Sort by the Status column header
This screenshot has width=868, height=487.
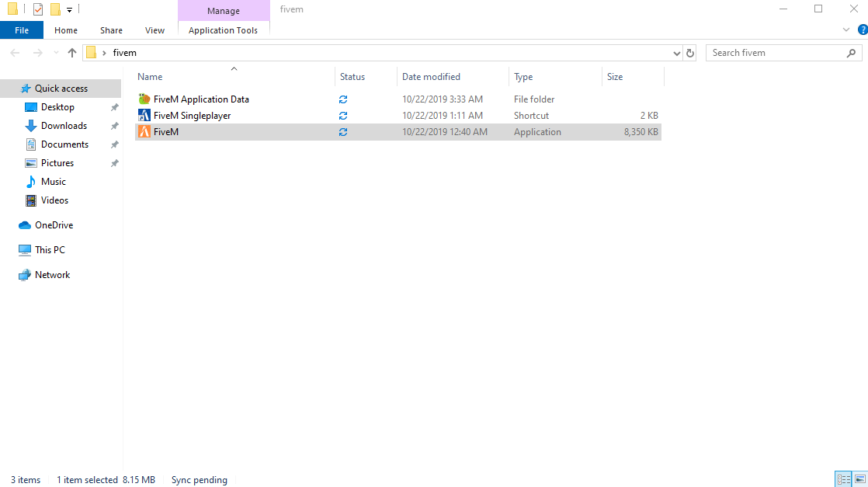pos(366,76)
